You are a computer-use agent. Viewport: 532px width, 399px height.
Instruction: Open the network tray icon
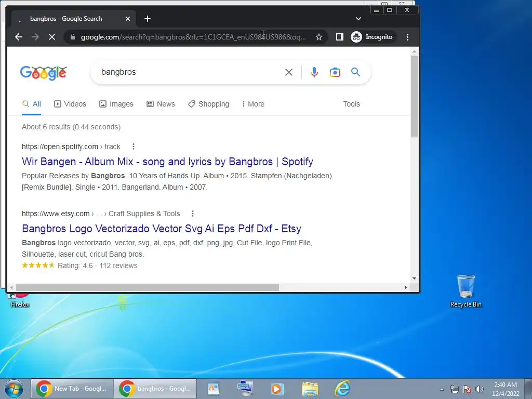click(454, 389)
